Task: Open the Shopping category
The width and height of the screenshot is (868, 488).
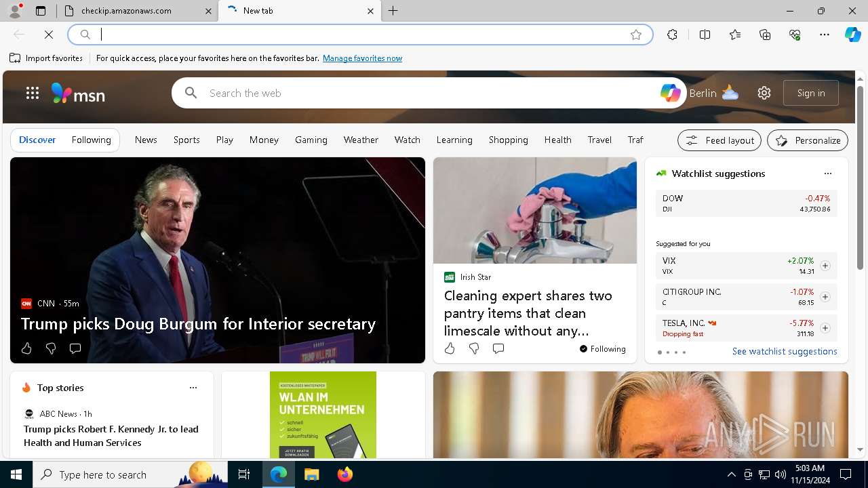Action: (509, 140)
